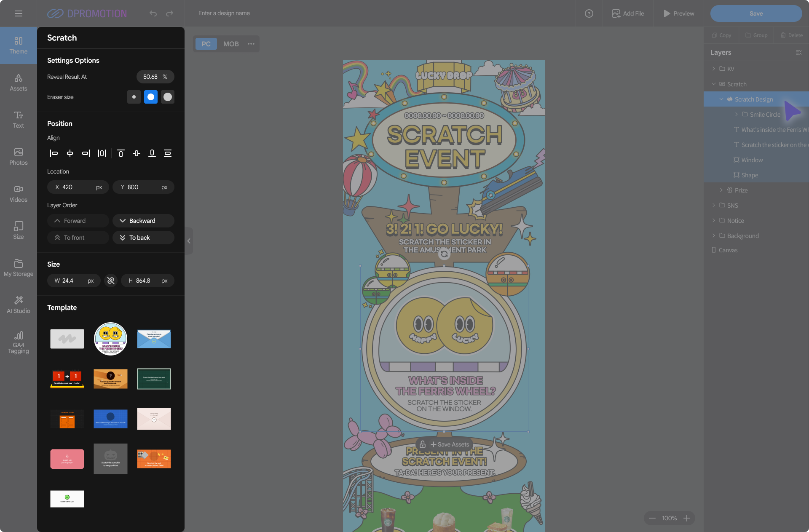Collapse the Scratch layer group
Image resolution: width=809 pixels, height=532 pixels.
[x=713, y=84]
